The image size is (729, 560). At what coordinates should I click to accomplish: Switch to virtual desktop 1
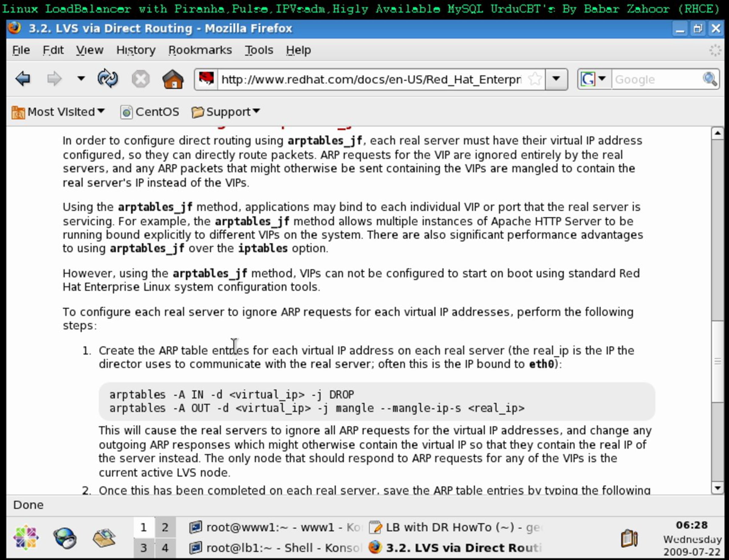[144, 527]
